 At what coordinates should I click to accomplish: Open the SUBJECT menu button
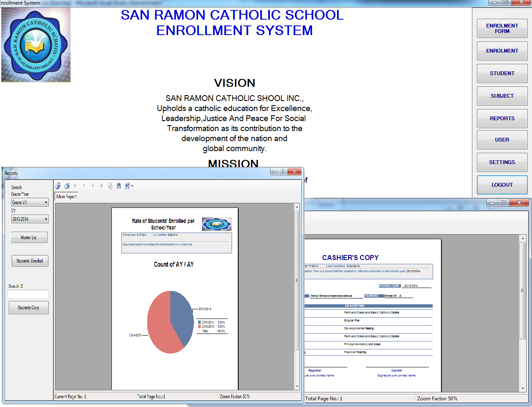[x=502, y=96]
